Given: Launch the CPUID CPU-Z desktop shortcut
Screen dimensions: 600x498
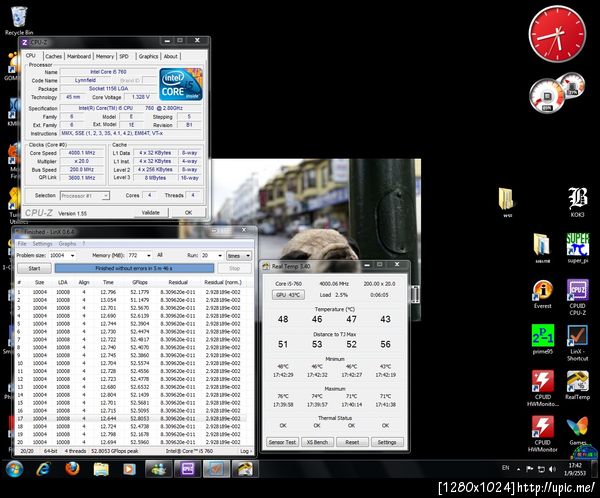Looking at the screenshot, I should pyautogui.click(x=577, y=297).
